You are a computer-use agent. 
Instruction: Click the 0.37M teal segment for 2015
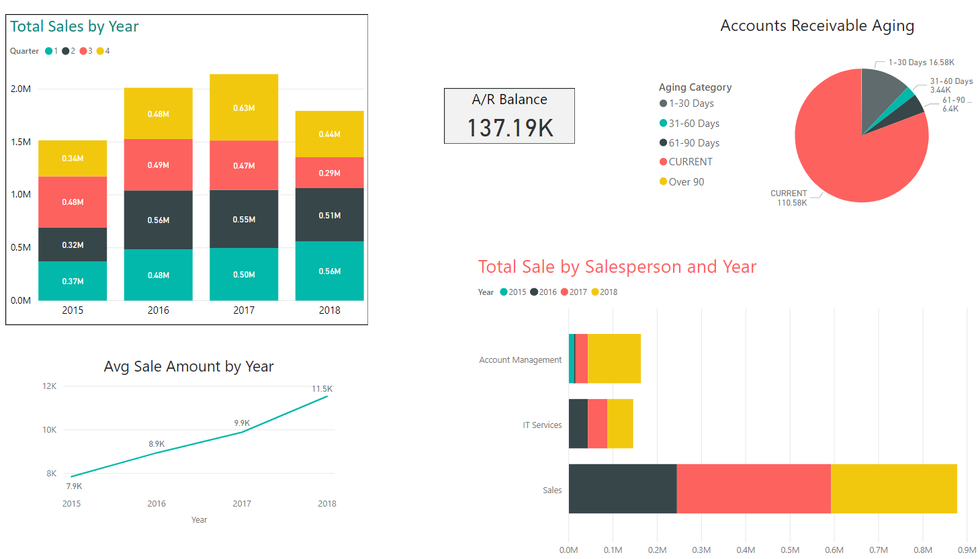73,281
